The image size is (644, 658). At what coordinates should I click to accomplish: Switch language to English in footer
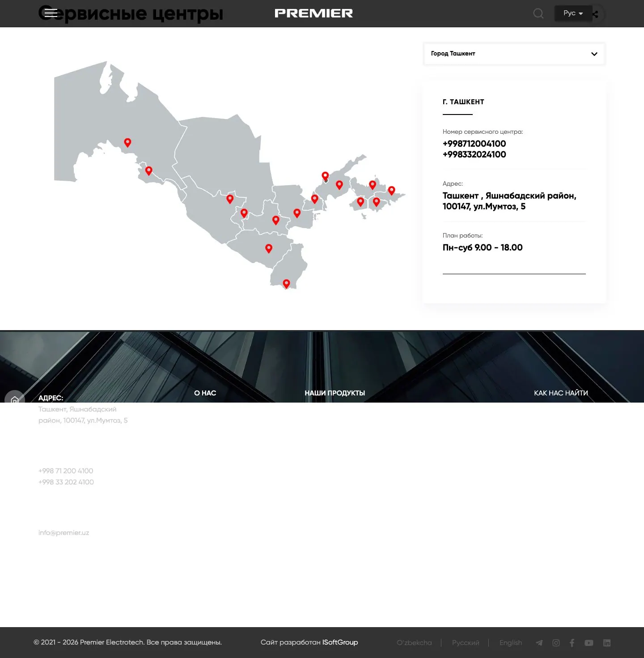pyautogui.click(x=511, y=642)
